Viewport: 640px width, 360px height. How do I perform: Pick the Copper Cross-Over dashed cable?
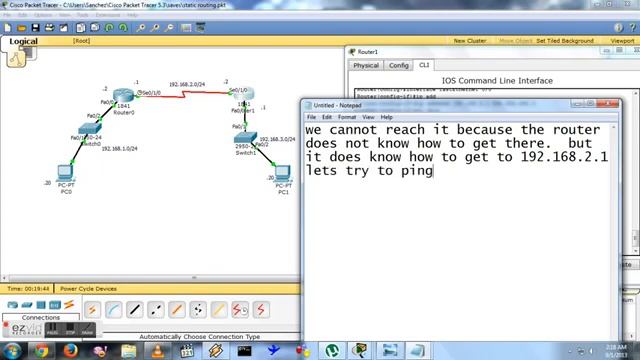pos(156,310)
